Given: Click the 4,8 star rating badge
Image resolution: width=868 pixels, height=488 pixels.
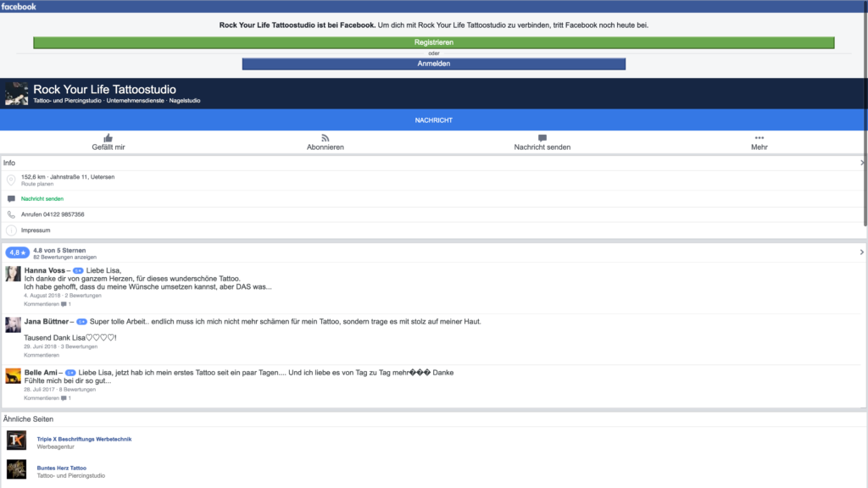Looking at the screenshot, I should pyautogui.click(x=17, y=252).
